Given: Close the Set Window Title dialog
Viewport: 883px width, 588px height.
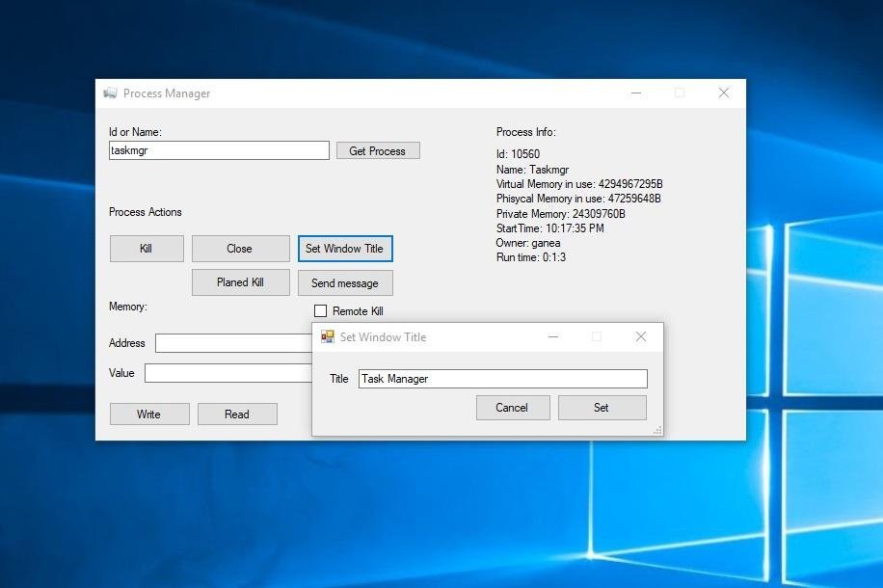Looking at the screenshot, I should point(640,336).
